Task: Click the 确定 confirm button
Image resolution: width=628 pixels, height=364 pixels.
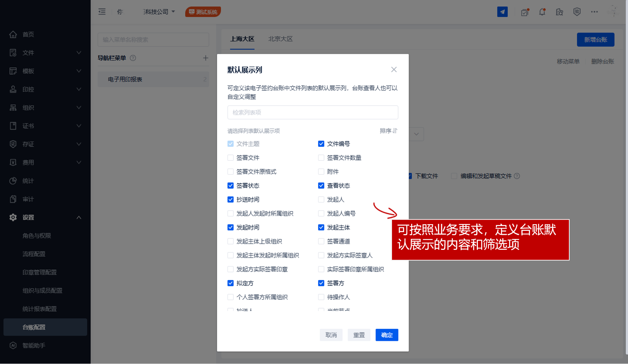Action: click(387, 335)
